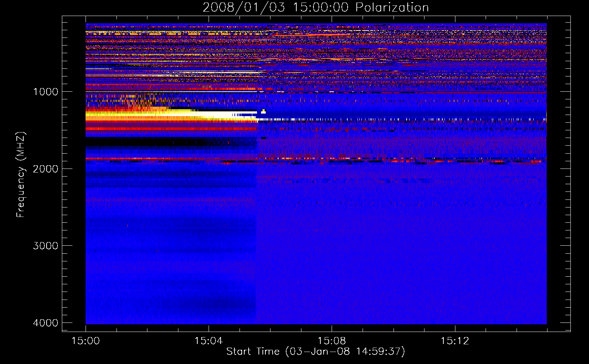Click the bright white-yellow burst band near 1300 MHz
This screenshot has width=589, height=364.
[x=171, y=115]
